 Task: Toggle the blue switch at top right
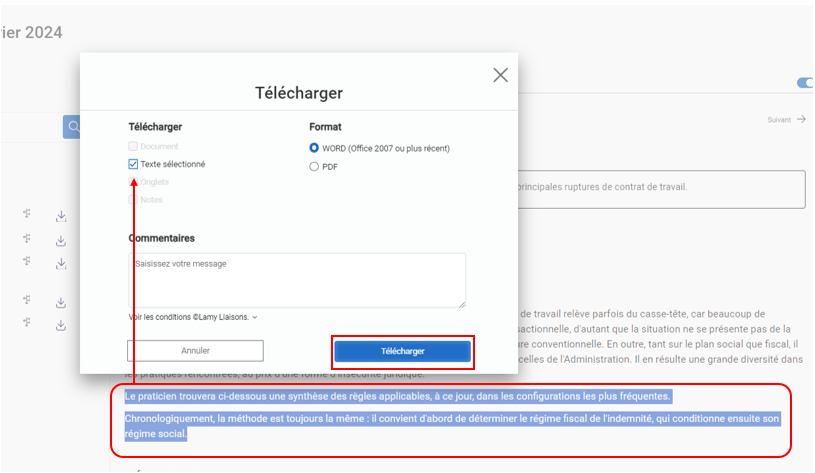pyautogui.click(x=804, y=83)
